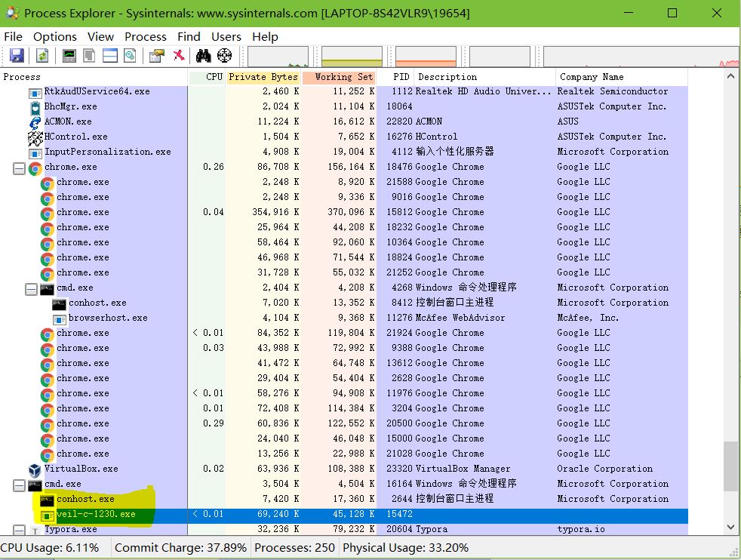Click the CPU usage mini graph in toolbar
Image resolution: width=741 pixels, height=560 pixels.
278,57
